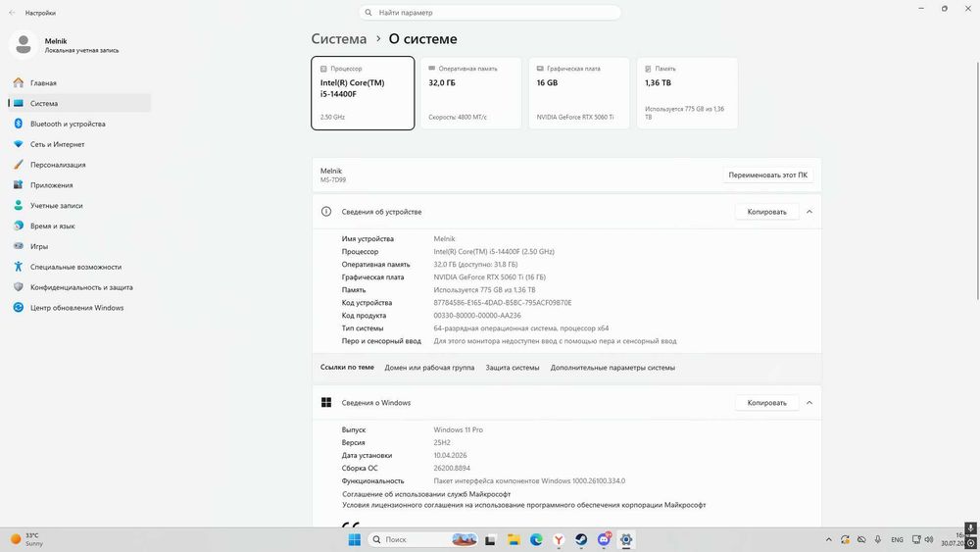This screenshot has height=552, width=980.
Task: Open Специальные возможности settings
Action: 79,267
